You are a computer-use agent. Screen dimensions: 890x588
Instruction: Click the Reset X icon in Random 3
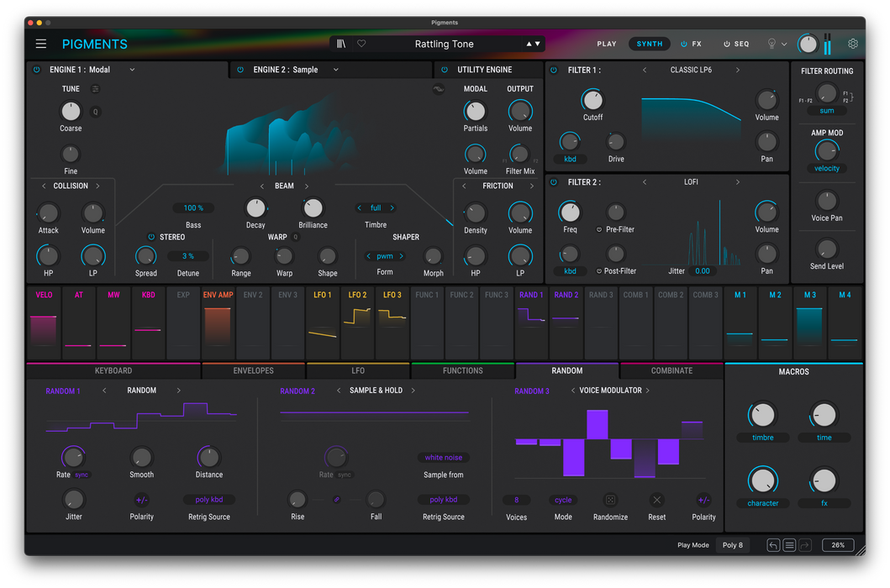pyautogui.click(x=657, y=500)
